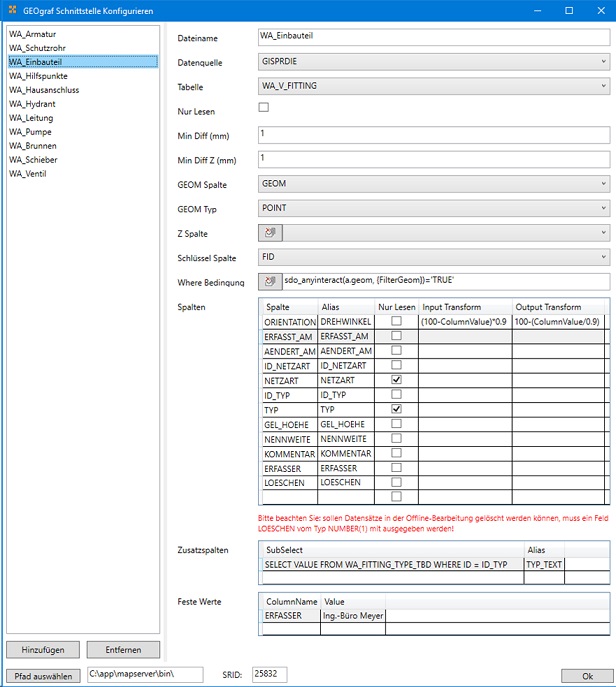Click the Hinzufügen button

(41, 650)
